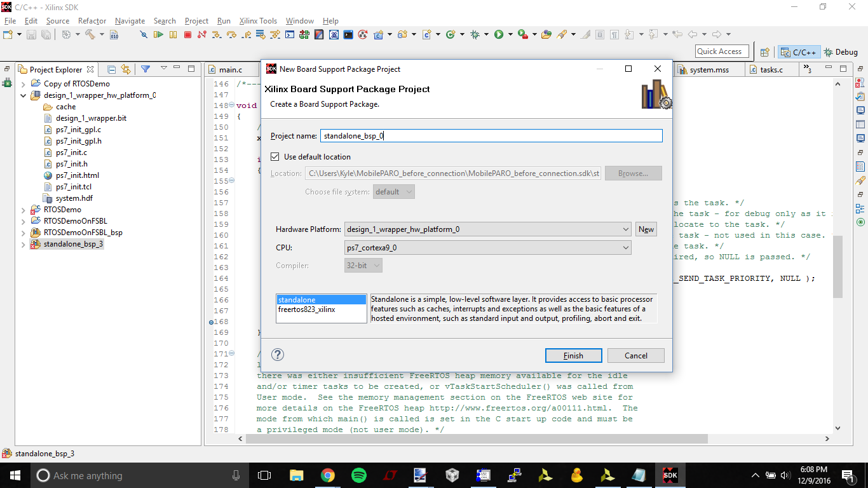Expand the RTOSDemo project node
Screen dimensions: 868x488
(24, 210)
